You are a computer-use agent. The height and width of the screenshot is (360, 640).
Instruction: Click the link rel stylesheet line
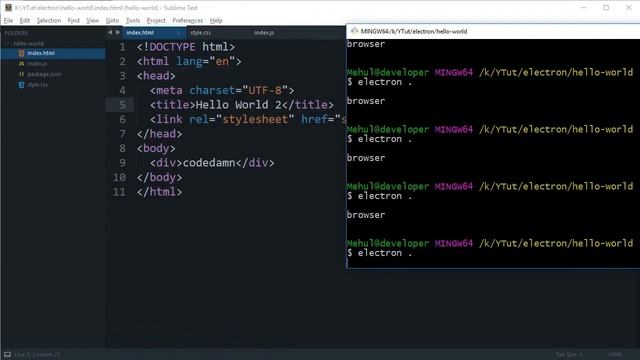click(x=248, y=120)
